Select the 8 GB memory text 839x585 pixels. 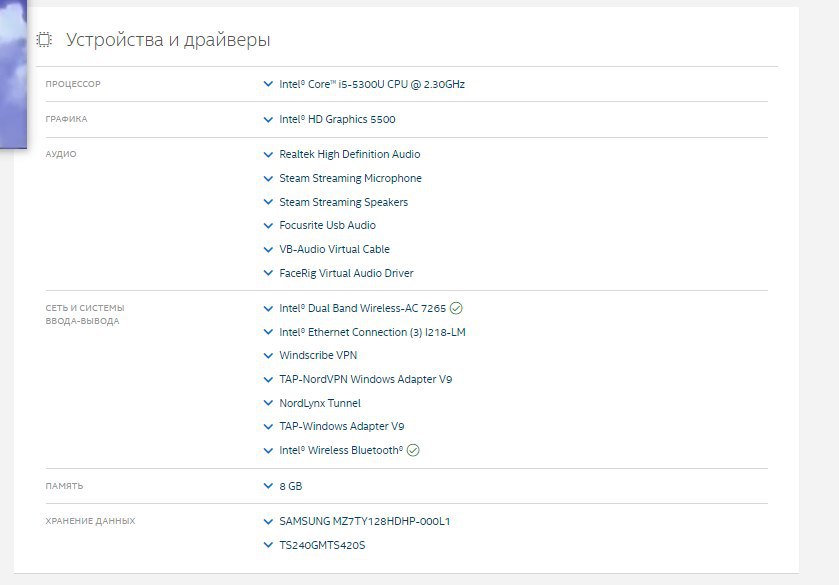[x=291, y=486]
